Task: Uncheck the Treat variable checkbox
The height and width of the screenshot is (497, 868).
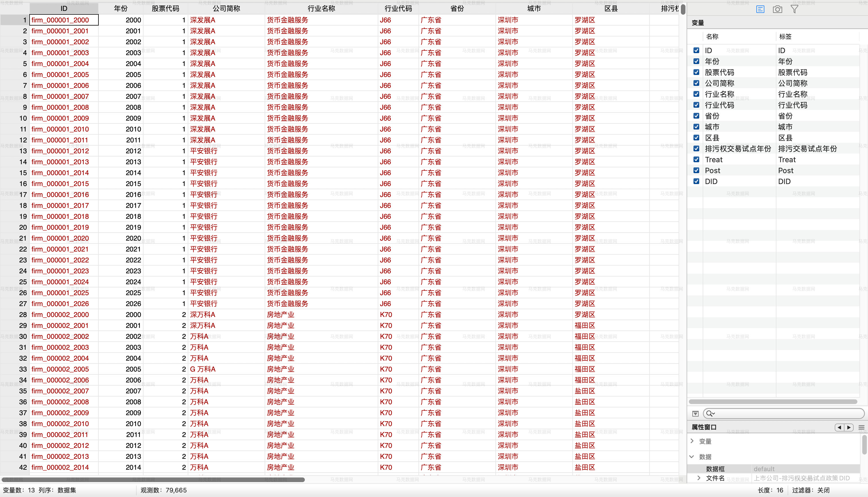Action: tap(696, 159)
